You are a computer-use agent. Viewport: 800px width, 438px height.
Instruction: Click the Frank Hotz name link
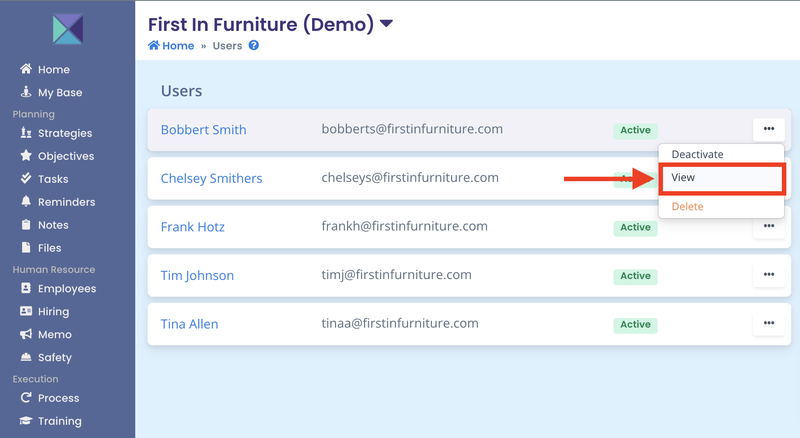(192, 227)
